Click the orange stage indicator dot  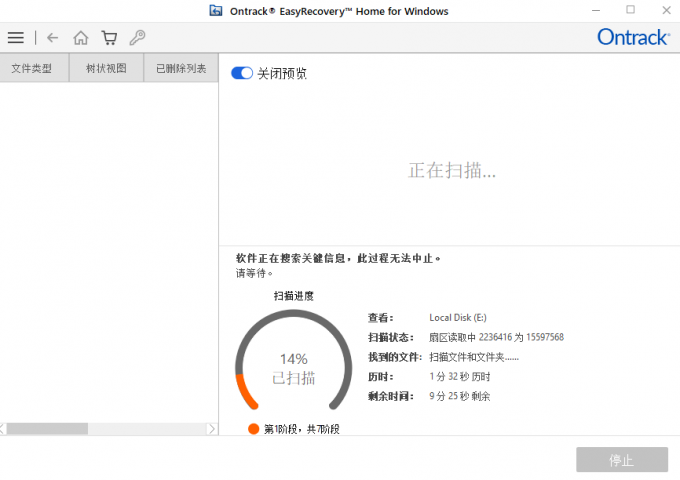pyautogui.click(x=253, y=429)
